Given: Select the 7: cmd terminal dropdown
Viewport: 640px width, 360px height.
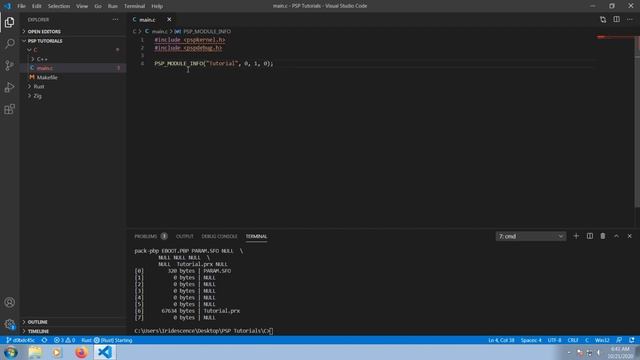Looking at the screenshot, I should point(531,236).
